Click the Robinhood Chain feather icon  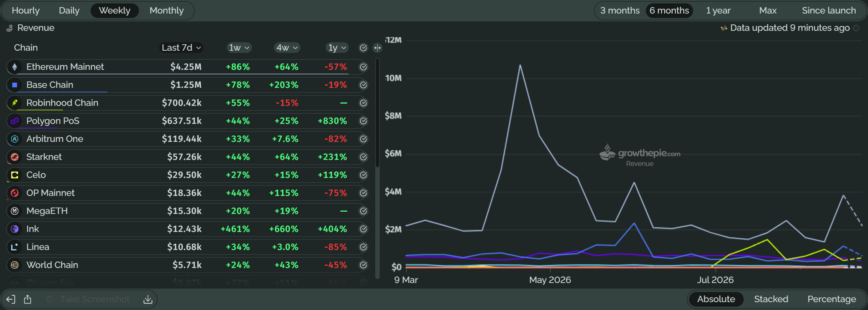(15, 103)
